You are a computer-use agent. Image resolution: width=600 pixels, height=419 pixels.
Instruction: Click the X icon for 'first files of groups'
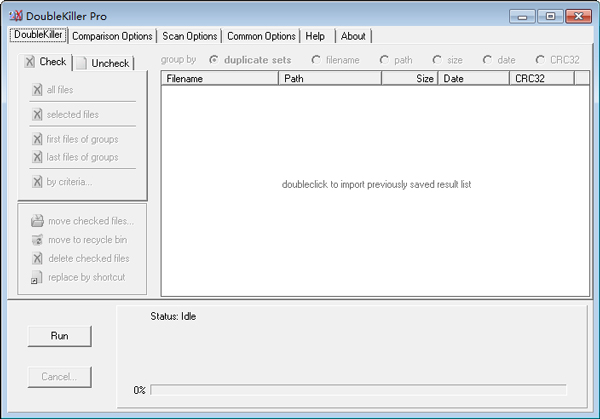click(37, 139)
